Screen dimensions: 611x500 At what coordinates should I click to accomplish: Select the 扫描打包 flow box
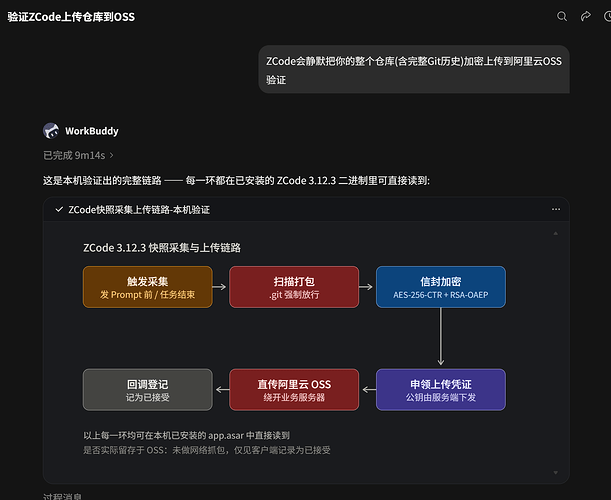pyautogui.click(x=294, y=287)
